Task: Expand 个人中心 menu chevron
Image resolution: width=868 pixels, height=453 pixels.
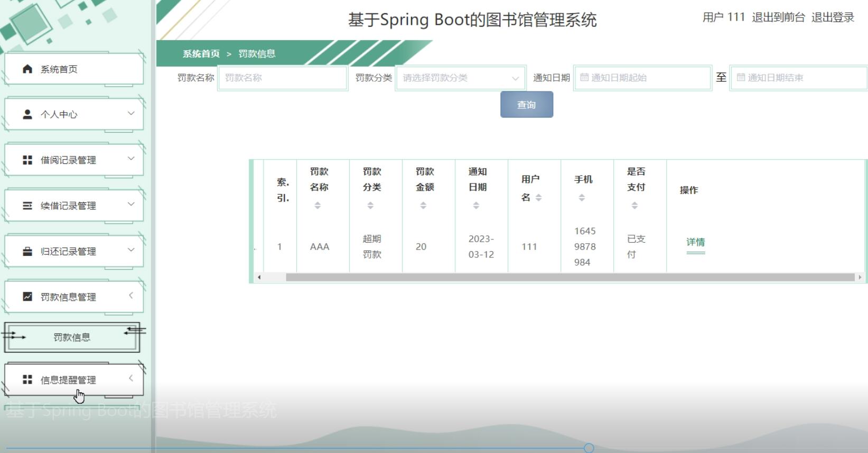Action: (x=131, y=113)
